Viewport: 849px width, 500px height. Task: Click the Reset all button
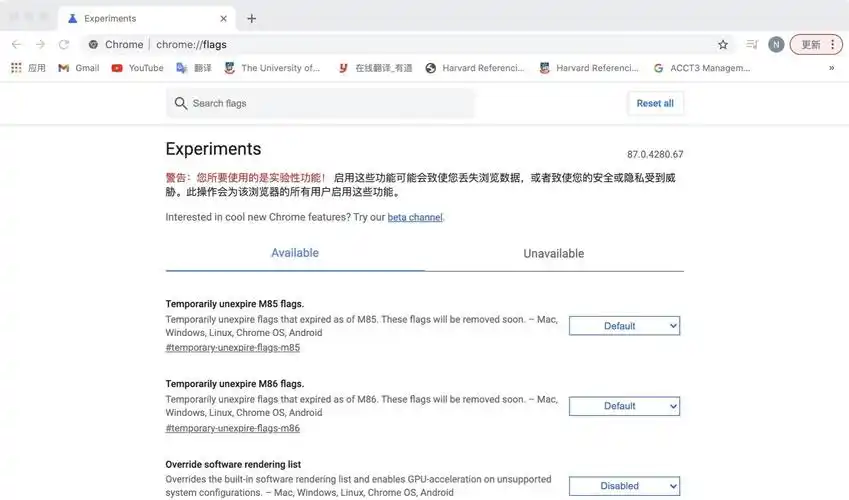(x=655, y=103)
